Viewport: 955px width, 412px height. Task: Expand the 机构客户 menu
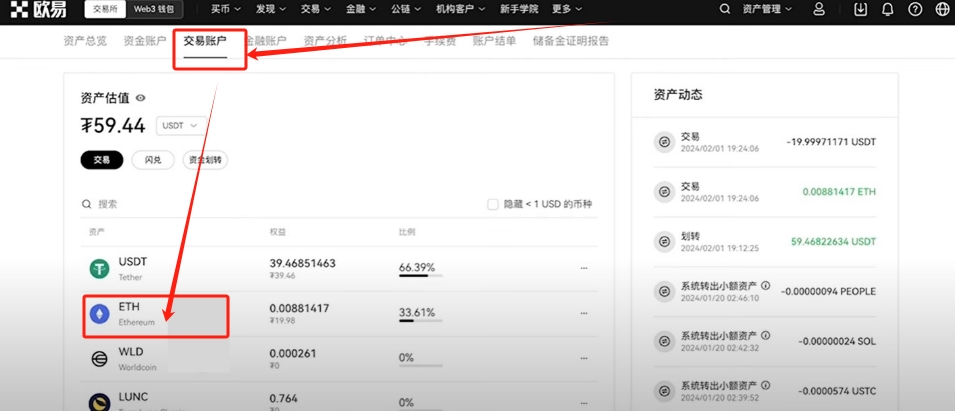[x=460, y=9]
